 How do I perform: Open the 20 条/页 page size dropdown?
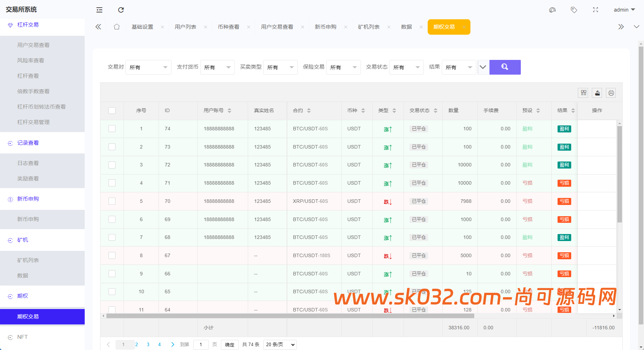(x=279, y=345)
